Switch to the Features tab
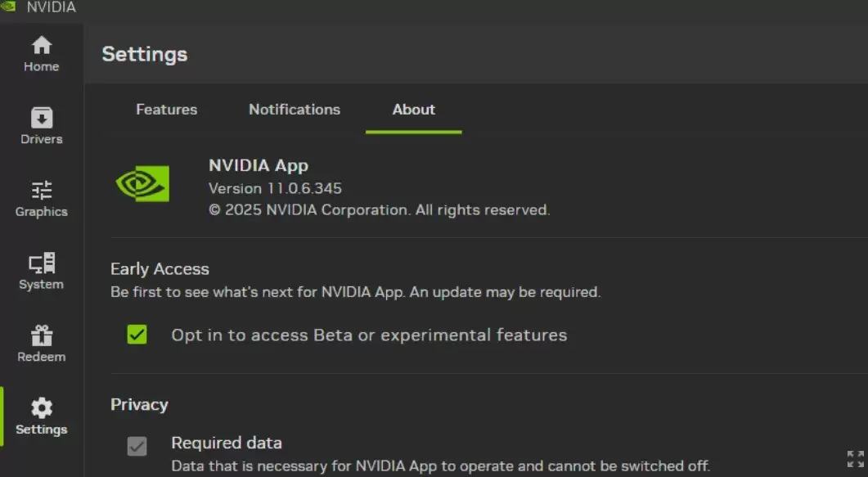868x477 pixels. coord(166,109)
